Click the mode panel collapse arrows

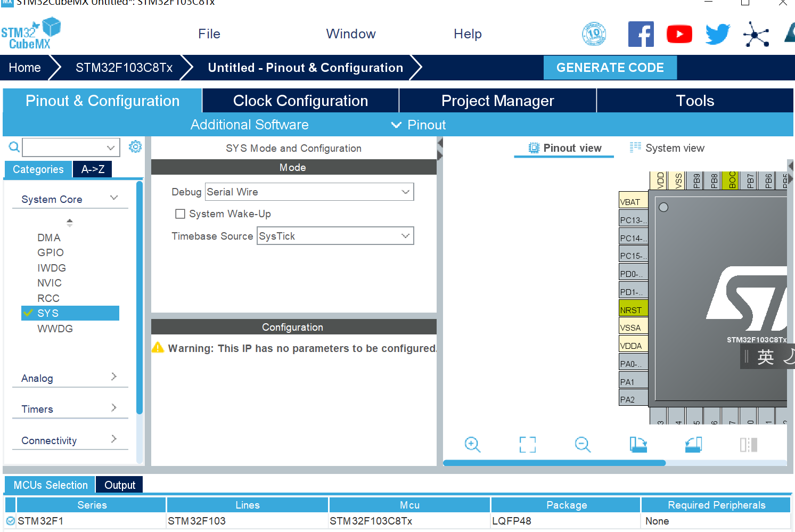[x=440, y=149]
